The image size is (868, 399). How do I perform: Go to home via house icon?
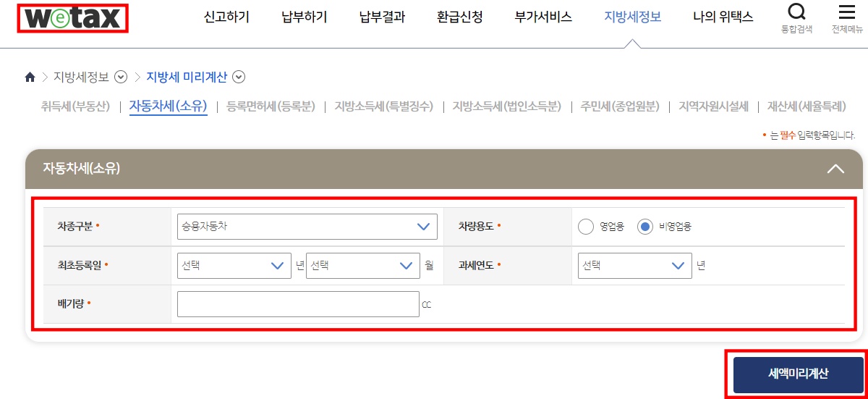pyautogui.click(x=30, y=77)
